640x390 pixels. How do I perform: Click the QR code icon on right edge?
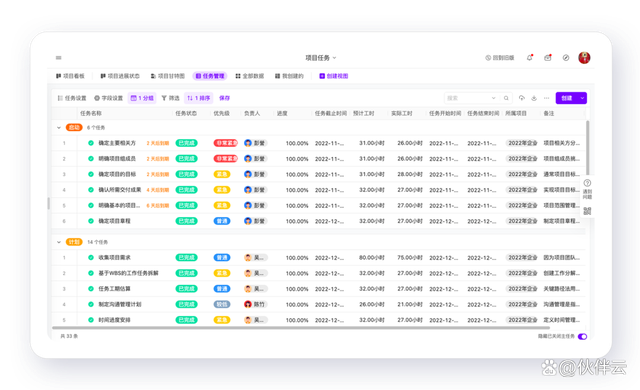[x=587, y=211]
